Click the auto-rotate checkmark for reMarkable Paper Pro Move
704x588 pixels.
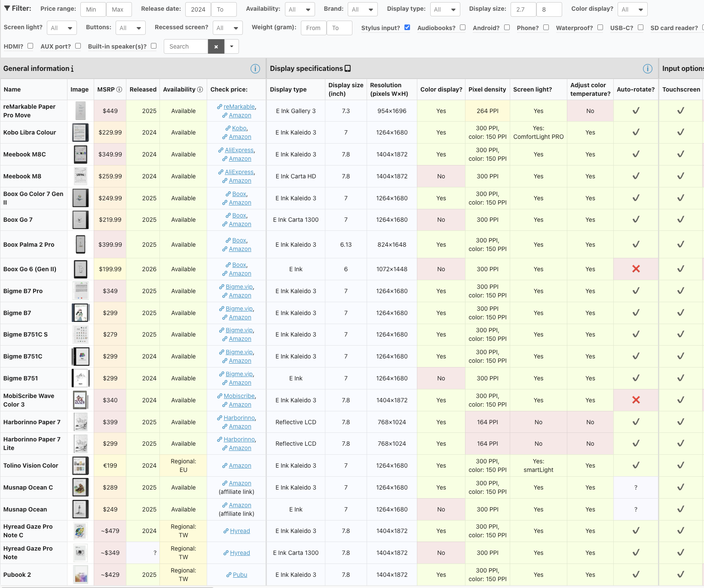point(636,111)
